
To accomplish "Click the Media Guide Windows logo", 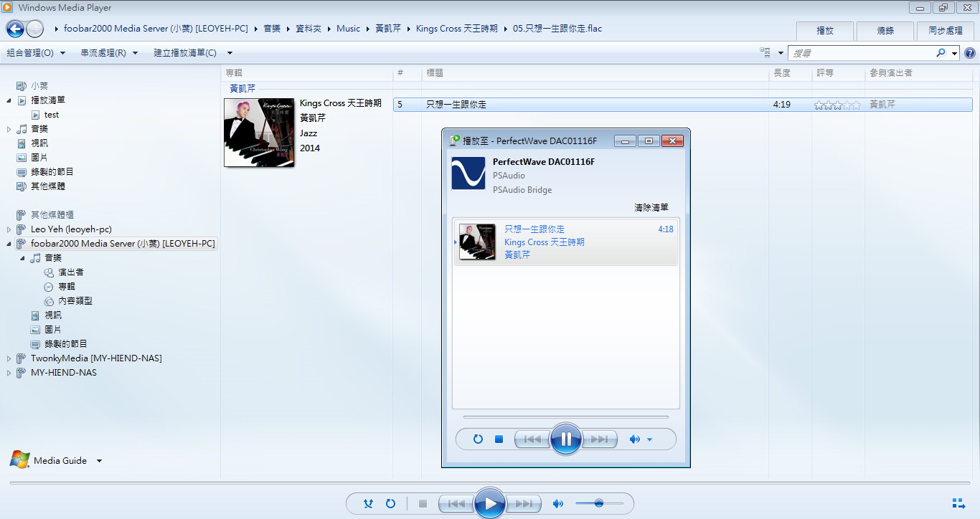I will [x=20, y=460].
